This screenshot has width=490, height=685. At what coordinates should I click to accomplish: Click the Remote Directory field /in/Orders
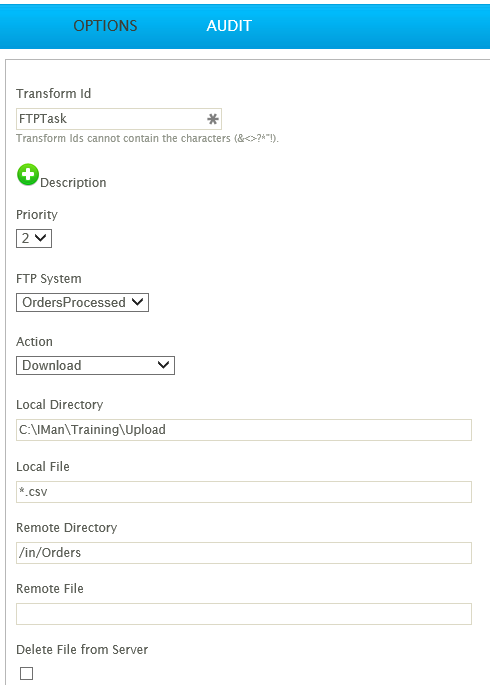[244, 553]
